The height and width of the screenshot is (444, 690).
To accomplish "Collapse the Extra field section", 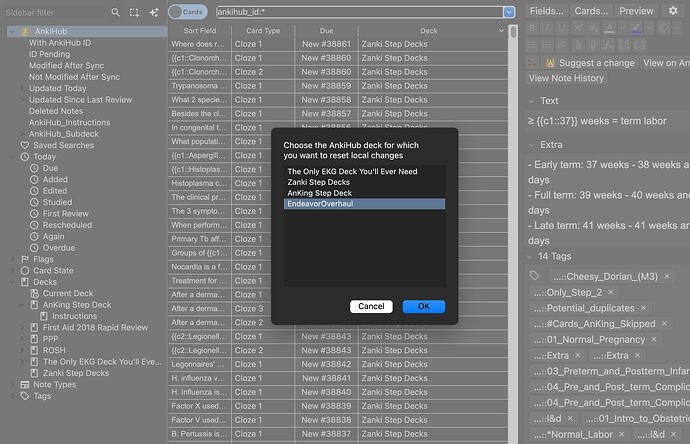I will (x=532, y=145).
